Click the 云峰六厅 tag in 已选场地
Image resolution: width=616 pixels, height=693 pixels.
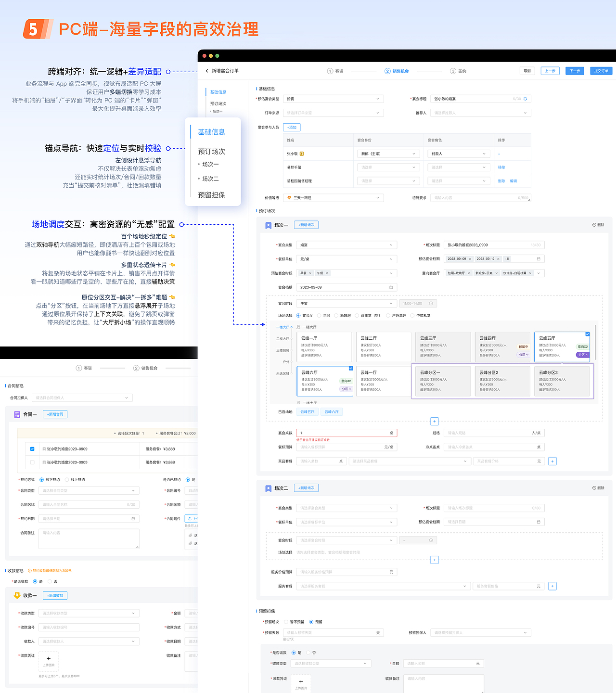[x=332, y=412]
